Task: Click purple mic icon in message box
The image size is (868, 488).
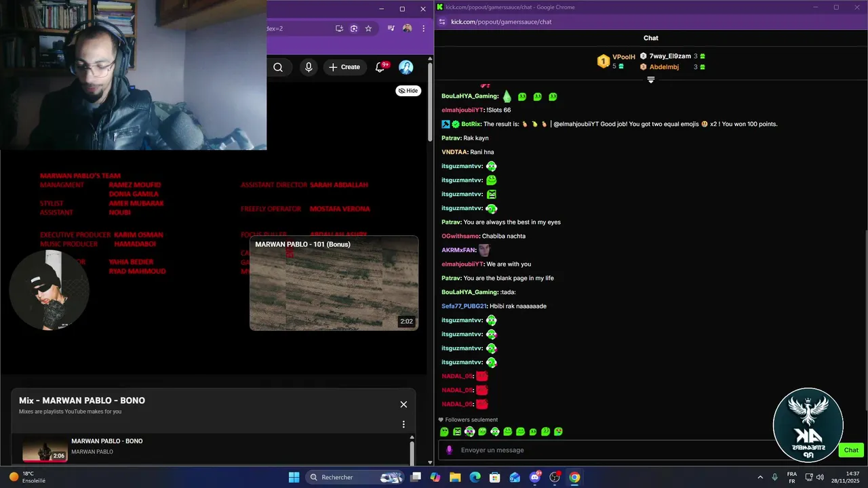Action: tap(449, 450)
